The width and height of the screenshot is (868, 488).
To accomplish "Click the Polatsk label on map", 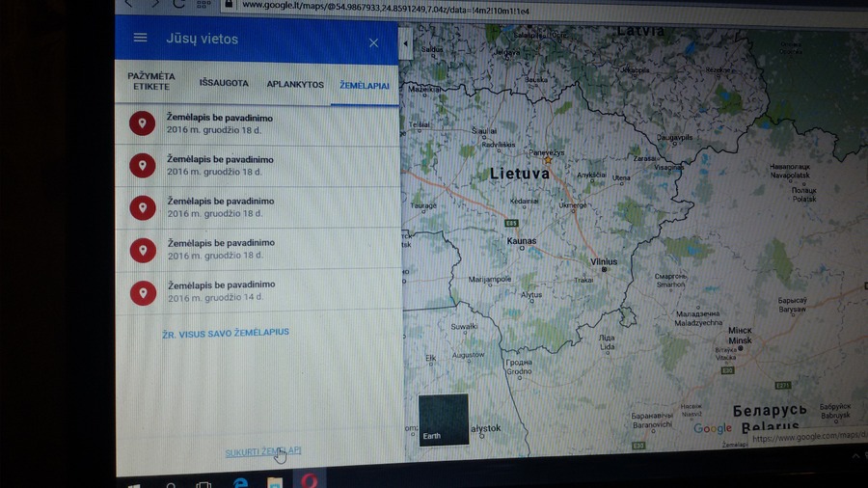I will point(803,199).
